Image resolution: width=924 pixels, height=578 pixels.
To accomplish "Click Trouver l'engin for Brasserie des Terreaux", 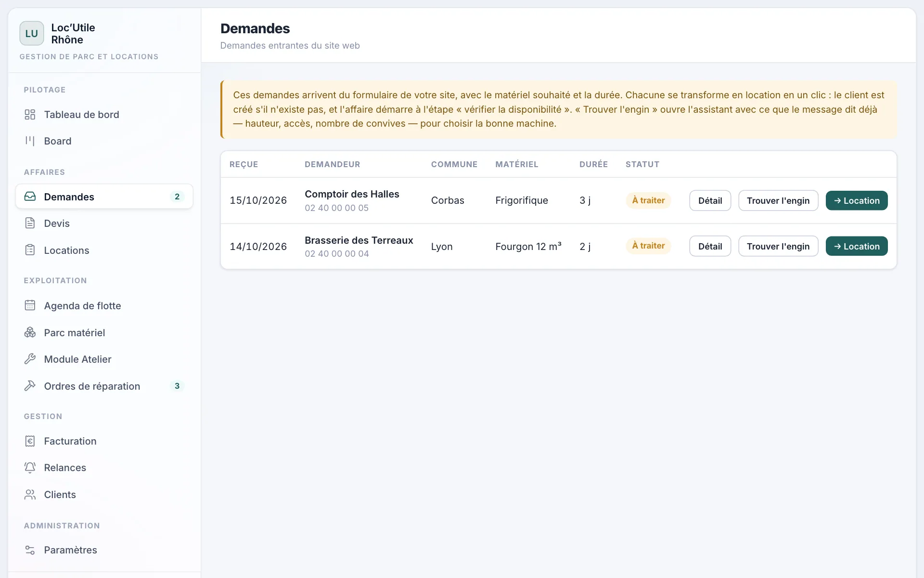I will point(778,246).
